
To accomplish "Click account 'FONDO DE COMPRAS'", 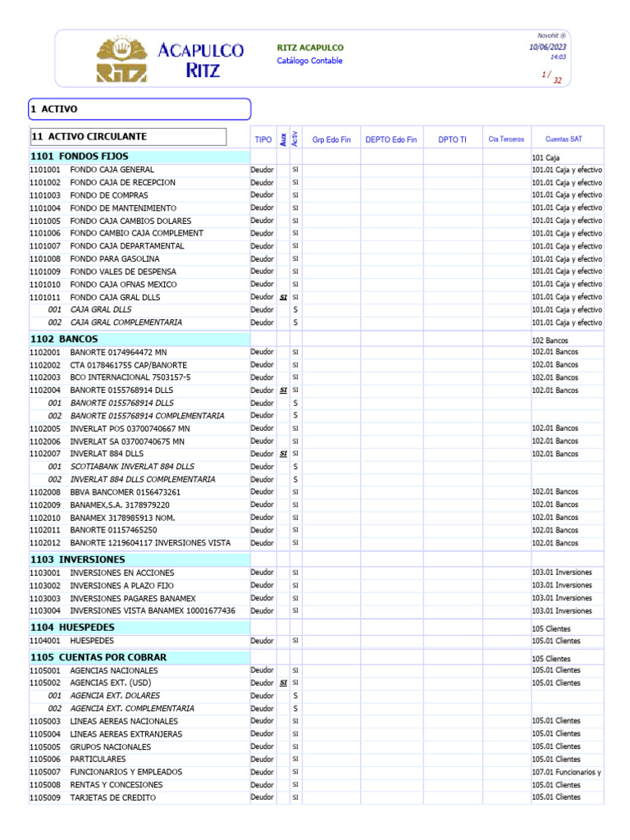I will coord(109,195).
